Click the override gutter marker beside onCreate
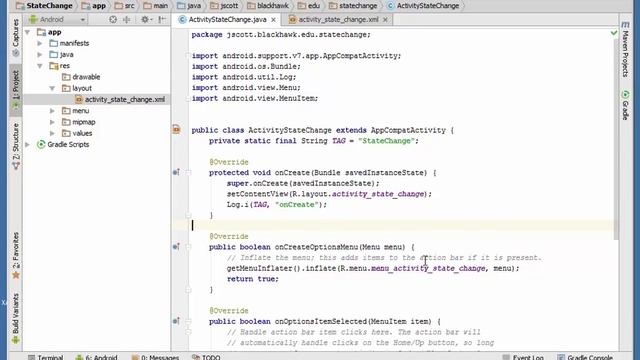 (176, 172)
